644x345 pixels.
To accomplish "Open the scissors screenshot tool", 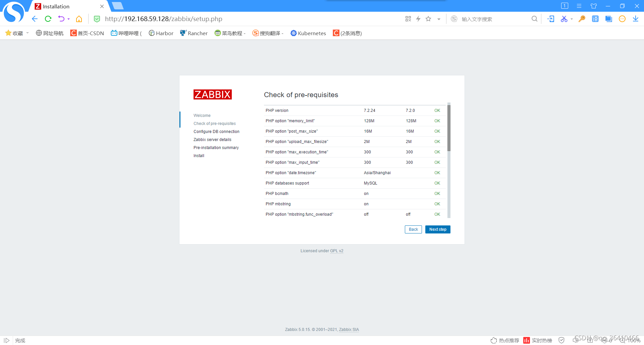I will 564,19.
